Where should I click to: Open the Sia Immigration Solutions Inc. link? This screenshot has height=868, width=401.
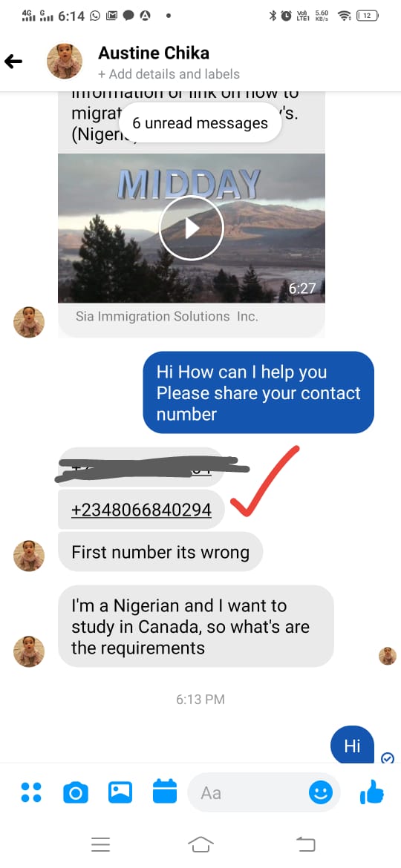click(x=167, y=317)
